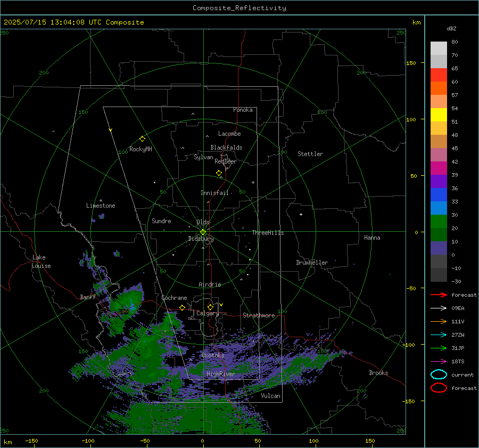Click the yellow diamond marker above Calgary
The width and height of the screenshot is (479, 448).
210,307
